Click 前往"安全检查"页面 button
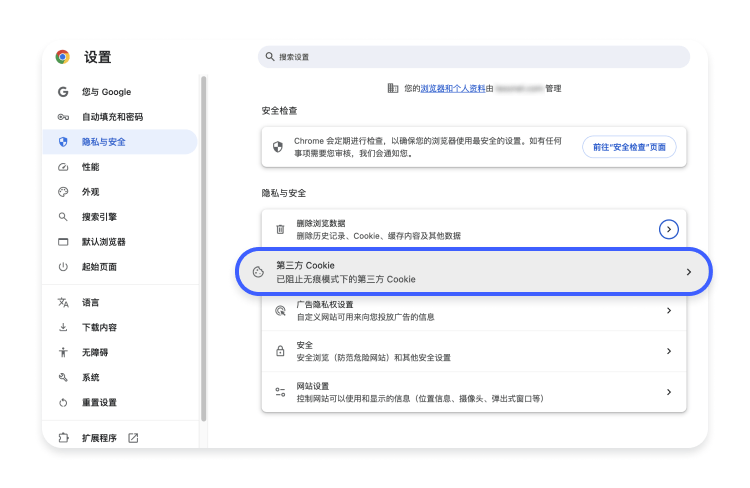This screenshot has height=488, width=750. (x=629, y=147)
